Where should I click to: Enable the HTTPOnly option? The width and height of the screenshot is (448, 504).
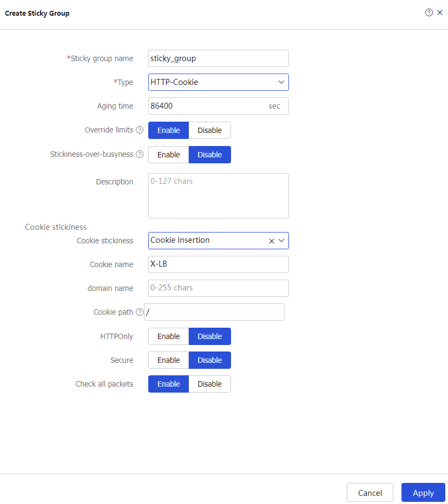[168, 336]
